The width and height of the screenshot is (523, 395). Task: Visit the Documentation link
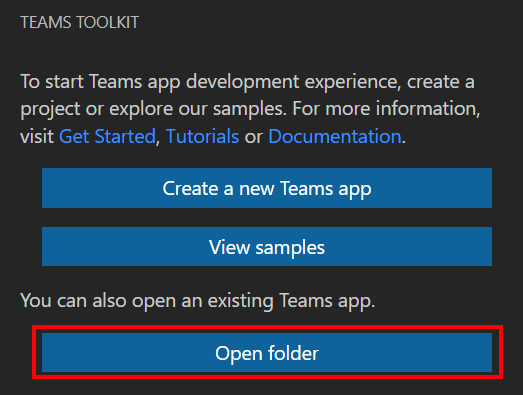pyautogui.click(x=335, y=136)
